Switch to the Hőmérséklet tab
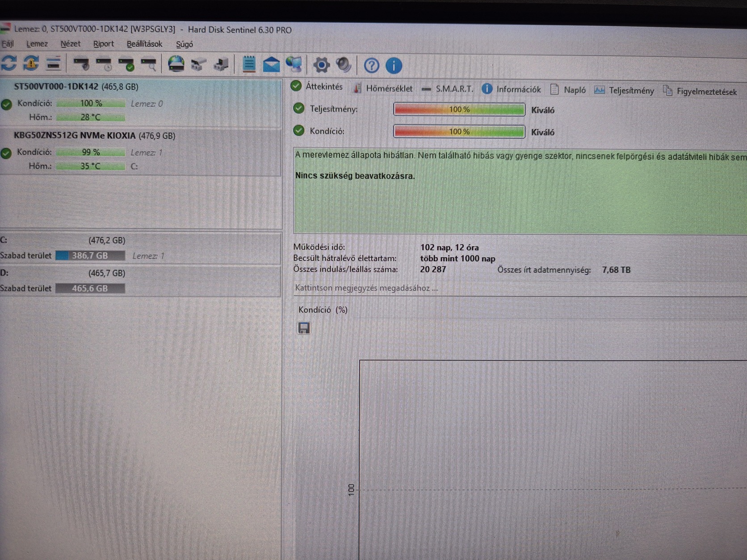Viewport: 747px width, 560px height. [x=383, y=88]
